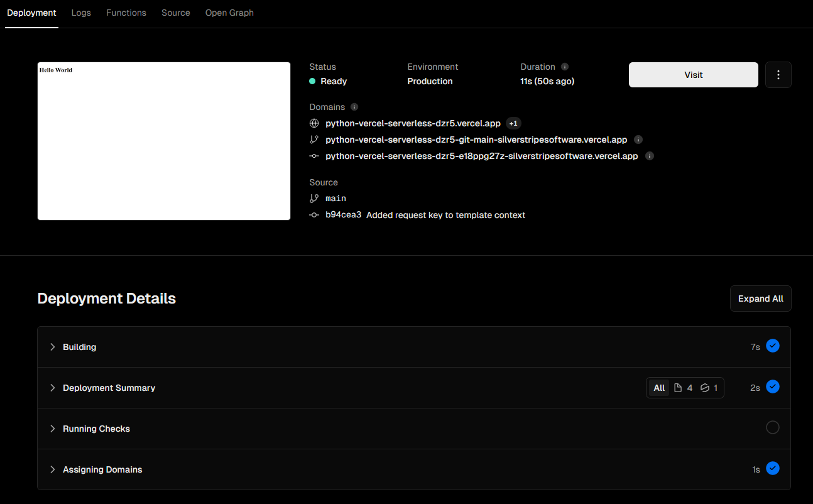This screenshot has width=813, height=504.
Task: Expand the Building section chevron
Action: coord(53,347)
